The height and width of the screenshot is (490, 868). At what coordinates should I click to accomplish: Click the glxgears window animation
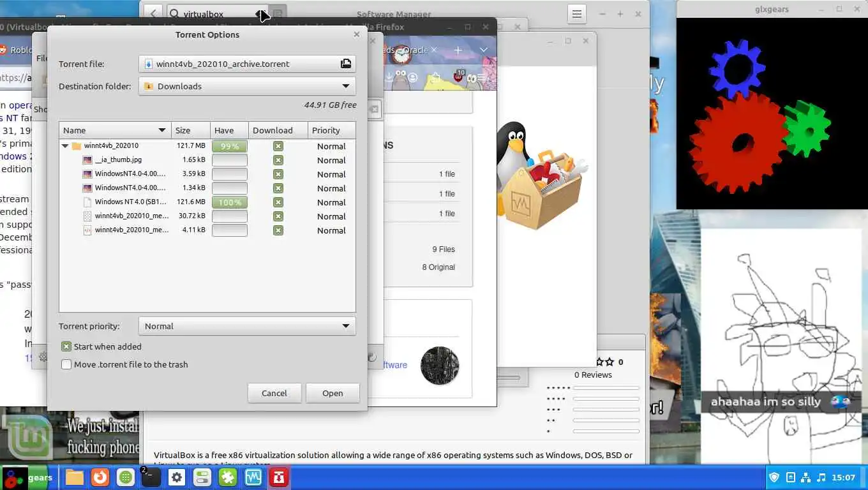(x=772, y=114)
